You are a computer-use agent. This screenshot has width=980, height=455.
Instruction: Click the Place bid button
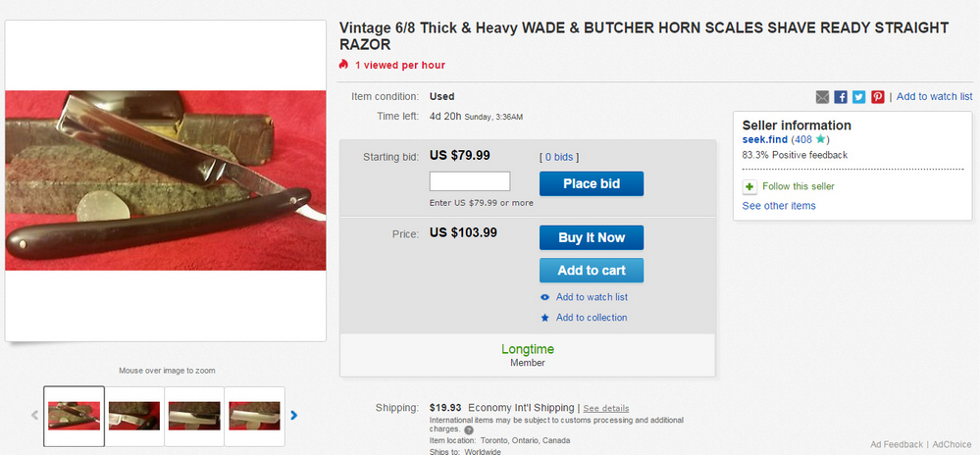coord(592,183)
